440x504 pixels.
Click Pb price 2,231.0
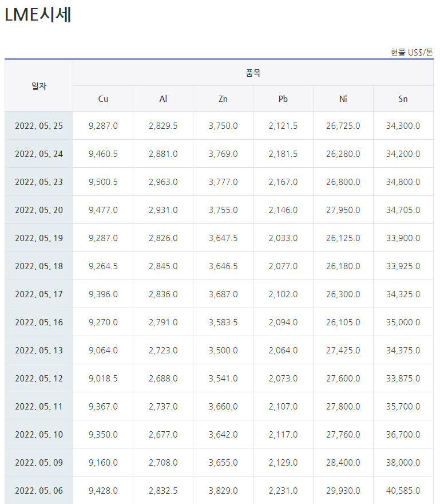(283, 490)
